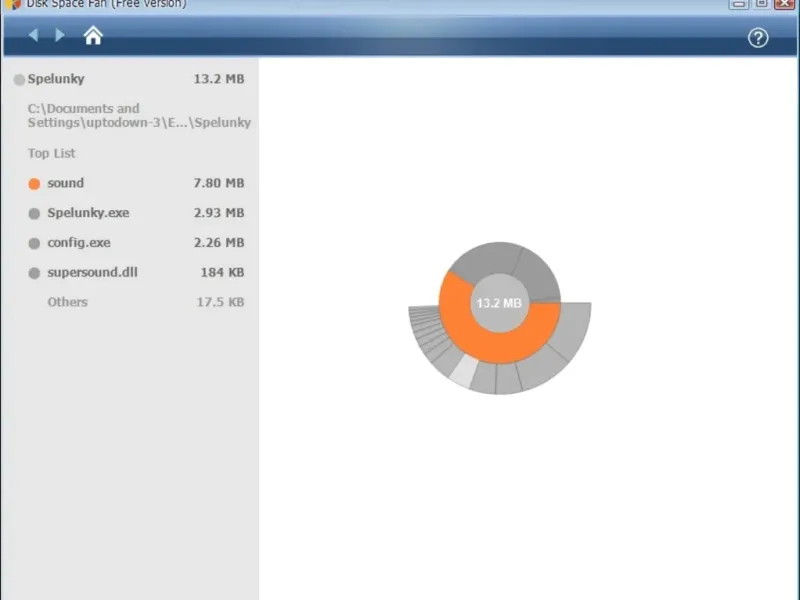Select the sound folder in Top List

[x=136, y=183]
